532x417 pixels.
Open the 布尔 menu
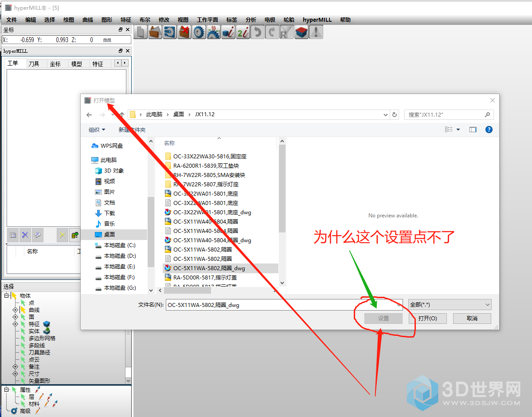click(145, 20)
